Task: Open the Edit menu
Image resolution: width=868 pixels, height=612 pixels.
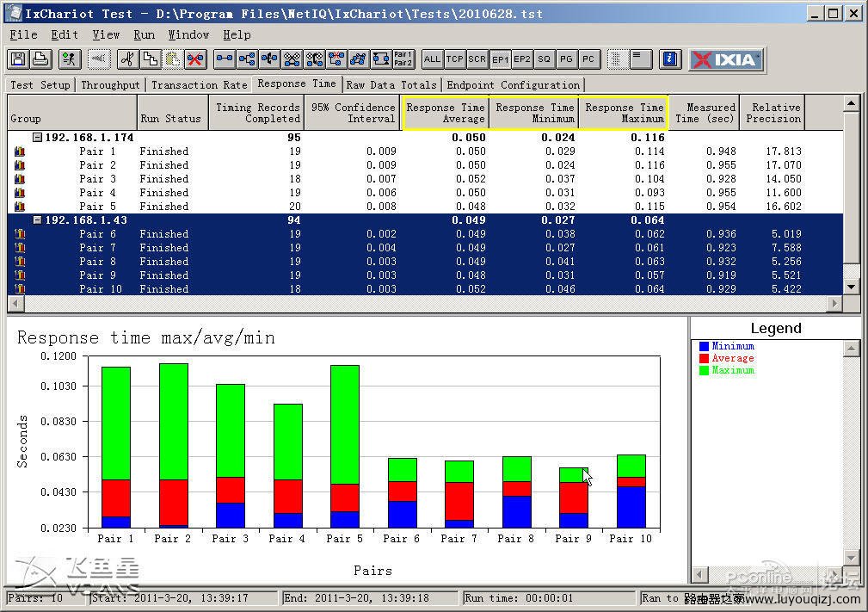Action: pos(65,35)
